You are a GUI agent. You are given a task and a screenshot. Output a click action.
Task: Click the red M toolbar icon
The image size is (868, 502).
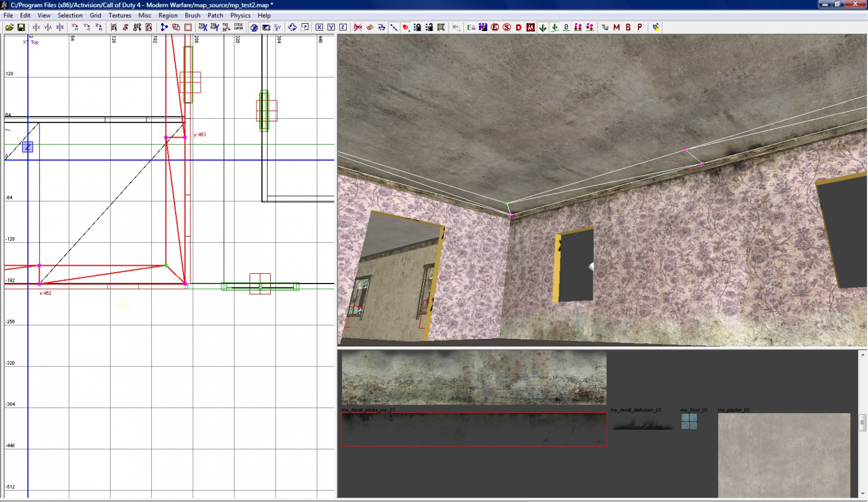pyautogui.click(x=616, y=27)
